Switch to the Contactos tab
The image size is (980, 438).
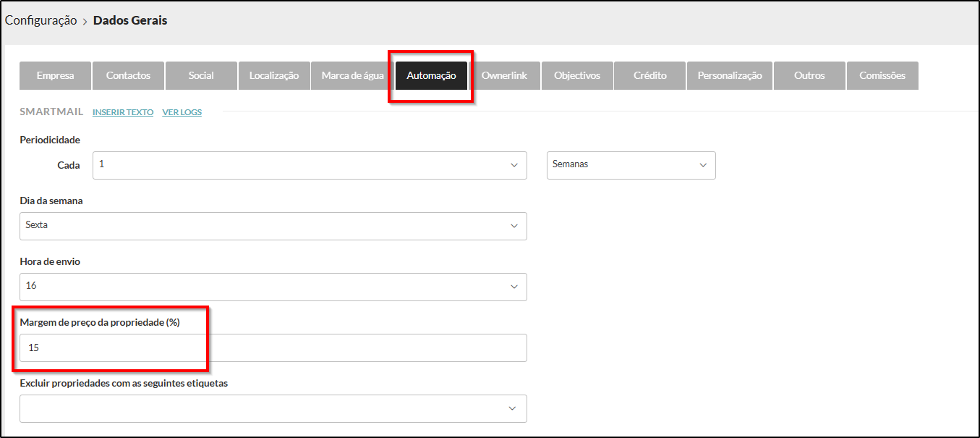click(x=128, y=76)
